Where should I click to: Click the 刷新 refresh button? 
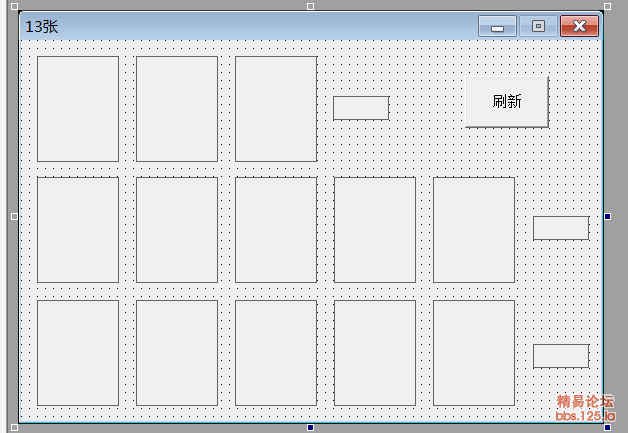click(x=507, y=102)
